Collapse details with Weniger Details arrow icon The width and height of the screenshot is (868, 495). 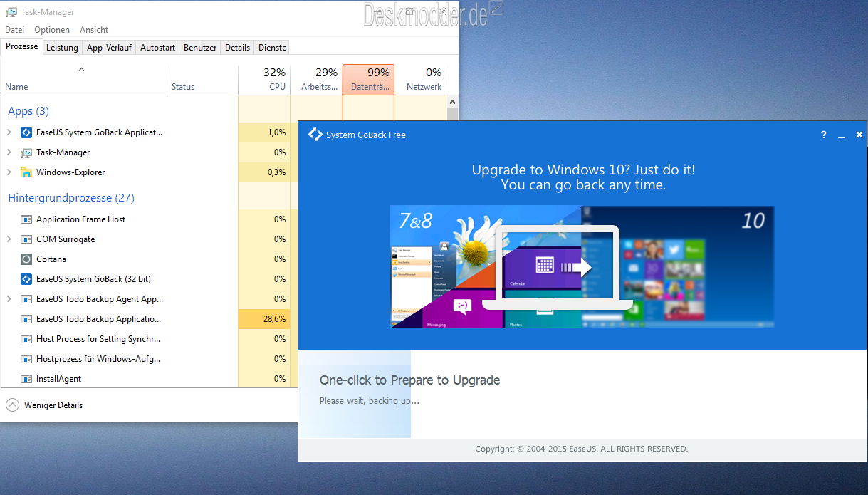tap(13, 405)
